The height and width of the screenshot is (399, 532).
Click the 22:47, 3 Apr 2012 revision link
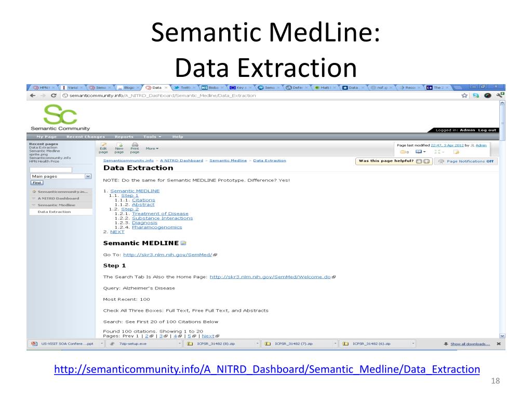pyautogui.click(x=447, y=145)
